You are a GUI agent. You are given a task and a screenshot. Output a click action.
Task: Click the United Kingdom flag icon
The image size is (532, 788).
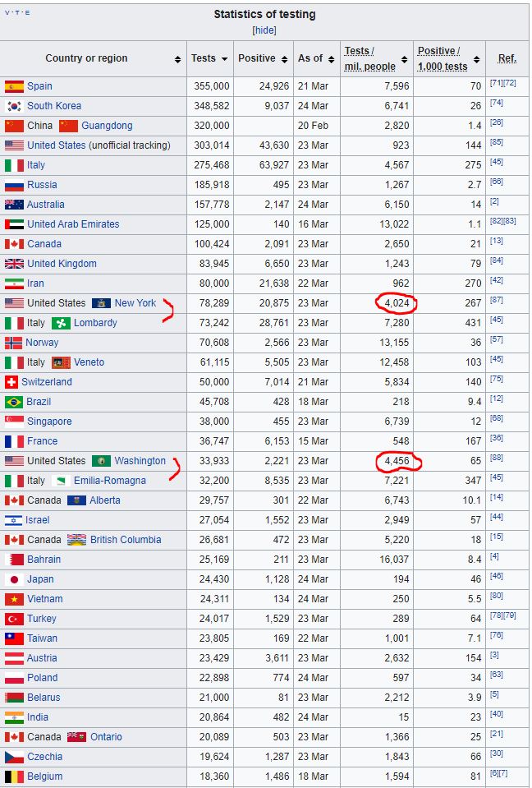[14, 264]
